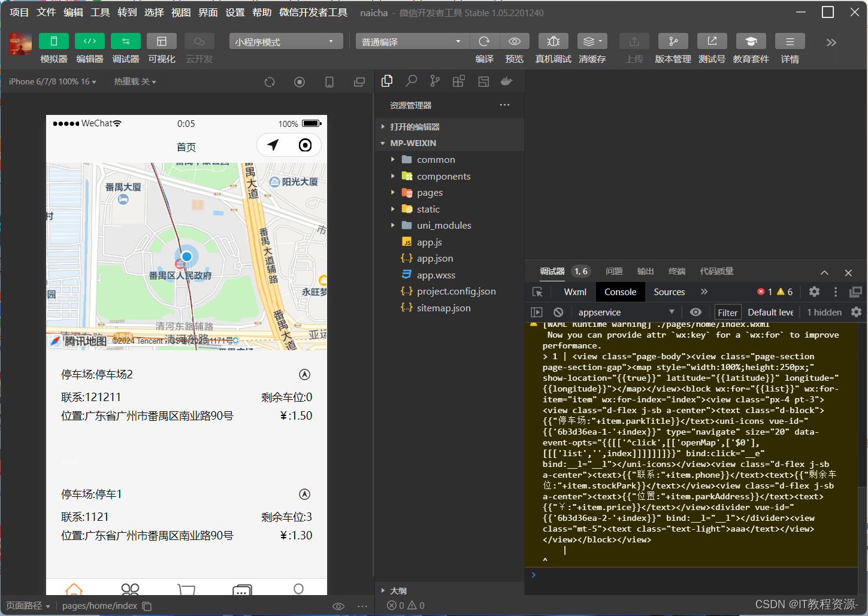
Task: Open the Visualization (可视化) panel
Action: [162, 41]
